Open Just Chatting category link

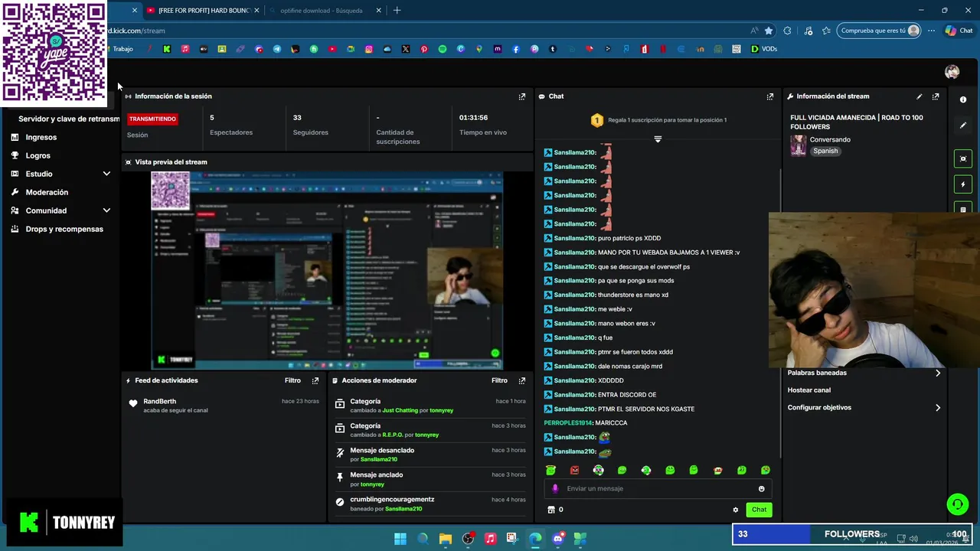tap(400, 410)
